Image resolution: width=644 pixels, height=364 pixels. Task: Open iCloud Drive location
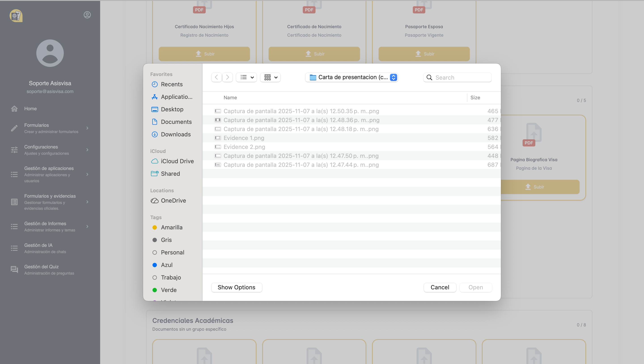pos(177,161)
